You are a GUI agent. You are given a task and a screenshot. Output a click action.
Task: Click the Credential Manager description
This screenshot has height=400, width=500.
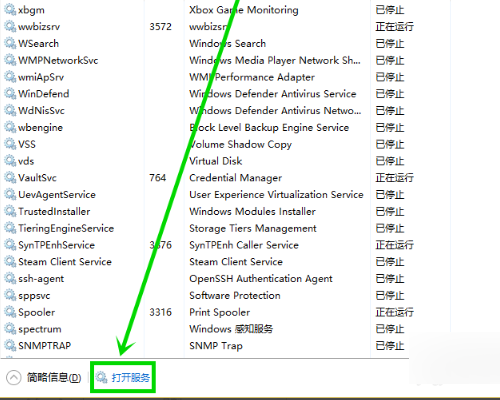[236, 178]
